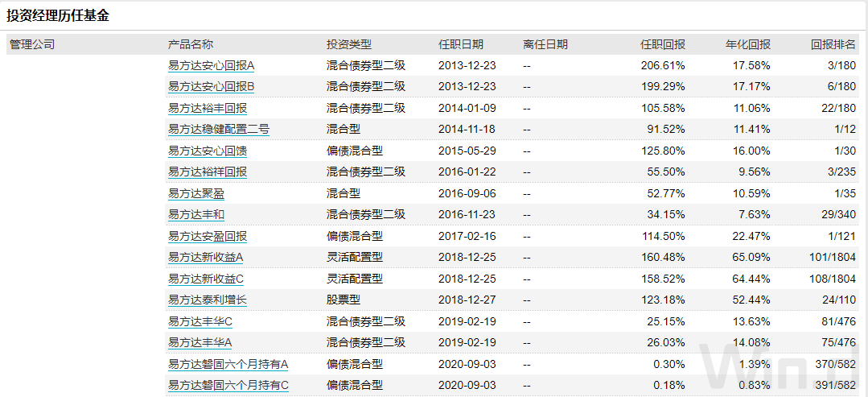The height and width of the screenshot is (397, 868).
Task: Select the 0.83% annualized return cell
Action: tap(754, 386)
